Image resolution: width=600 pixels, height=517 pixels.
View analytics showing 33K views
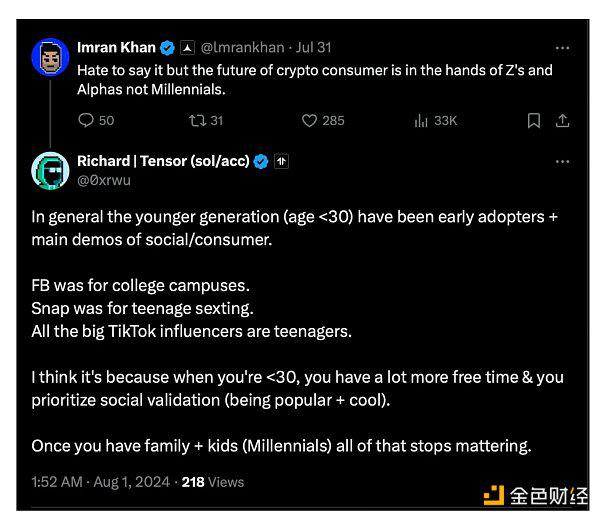(x=421, y=120)
